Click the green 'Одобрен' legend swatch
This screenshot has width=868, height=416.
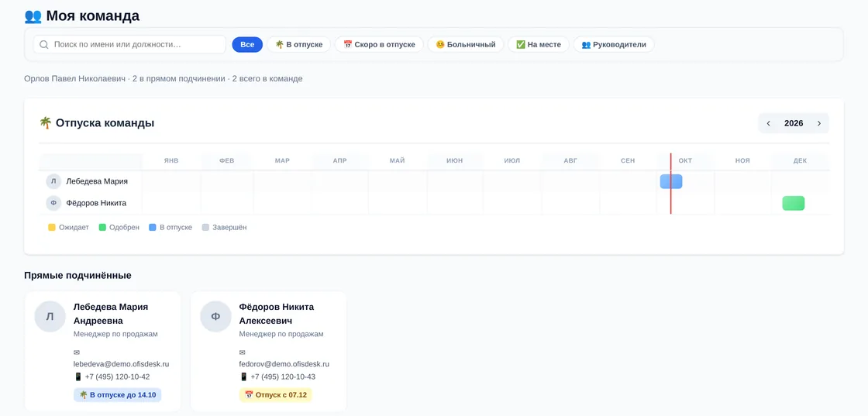(x=102, y=227)
